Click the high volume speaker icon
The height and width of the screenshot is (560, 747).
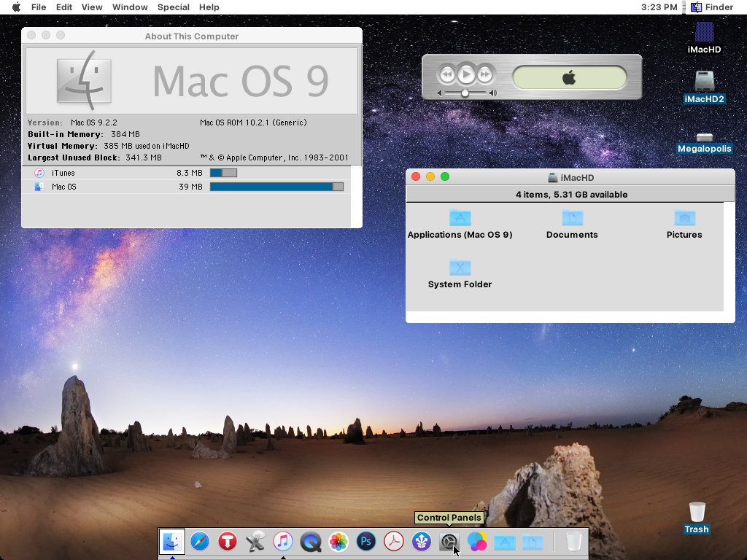coord(493,93)
